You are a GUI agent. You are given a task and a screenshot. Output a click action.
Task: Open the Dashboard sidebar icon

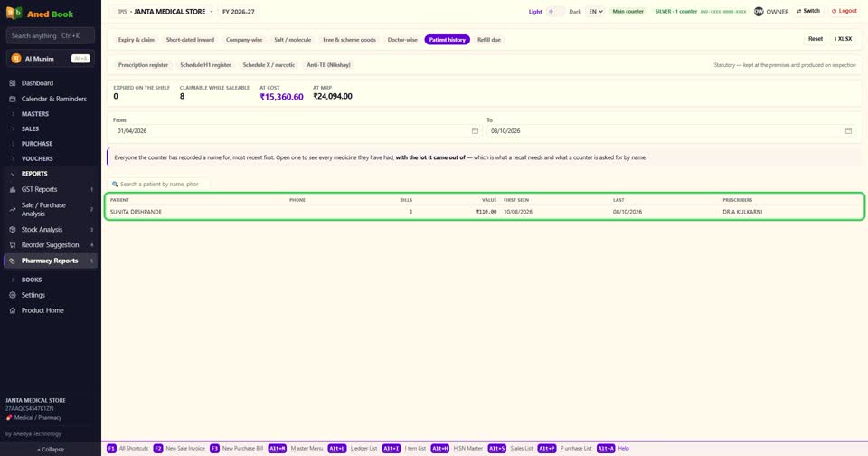pos(12,83)
